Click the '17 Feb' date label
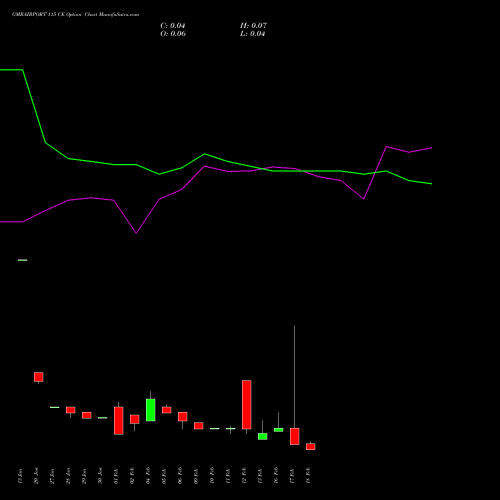Viewport: 500px width, 500px height. [x=292, y=476]
